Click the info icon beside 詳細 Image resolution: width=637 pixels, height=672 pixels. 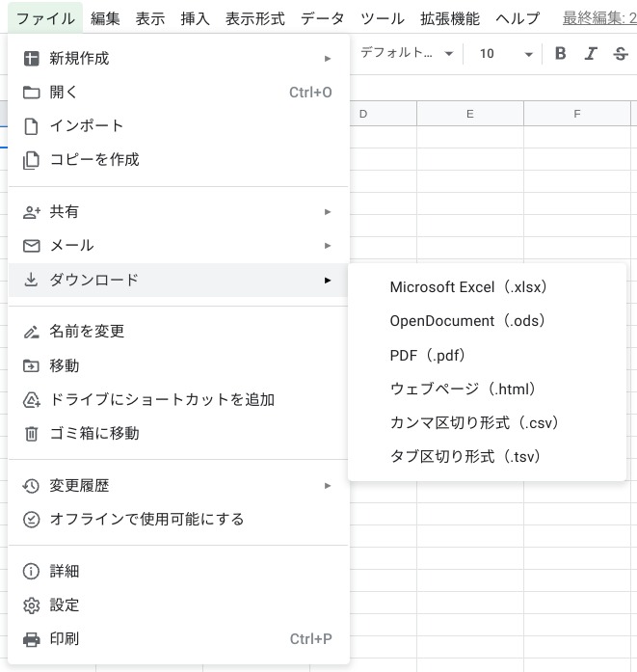[32, 572]
